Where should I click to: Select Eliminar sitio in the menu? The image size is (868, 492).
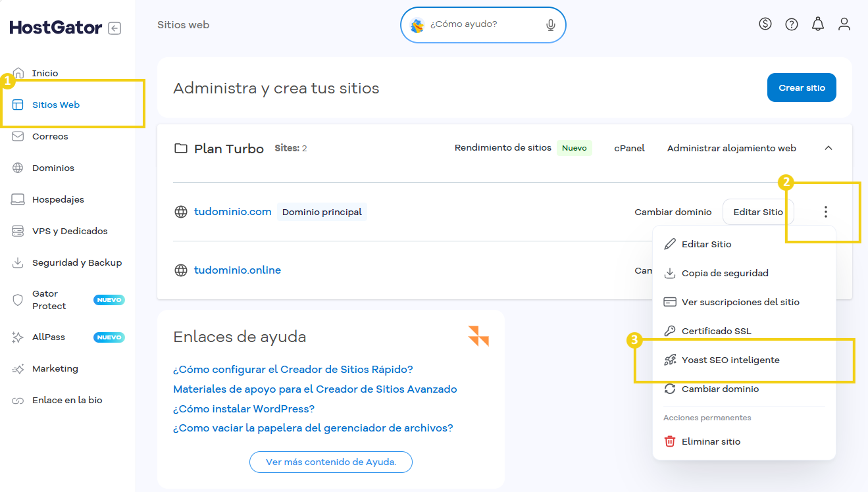click(x=744, y=441)
